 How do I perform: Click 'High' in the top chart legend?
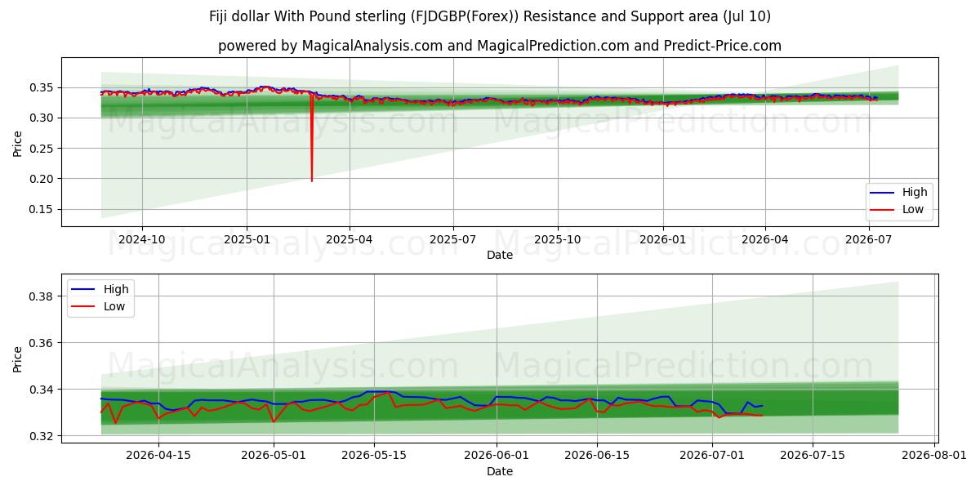915,192
